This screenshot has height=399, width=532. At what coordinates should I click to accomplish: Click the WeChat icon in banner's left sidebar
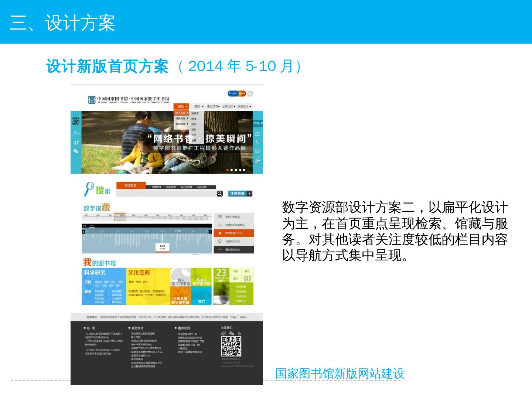(76, 151)
